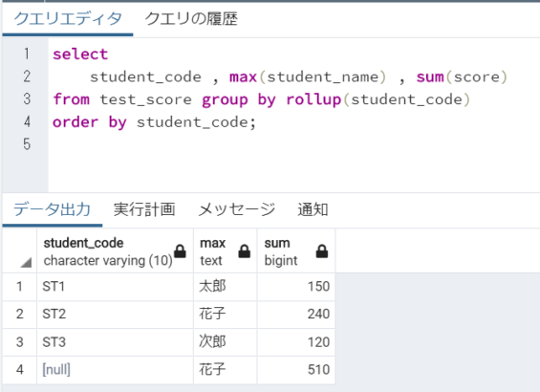Open the クエリエディタ tab
The image size is (540, 392).
pyautogui.click(x=68, y=19)
